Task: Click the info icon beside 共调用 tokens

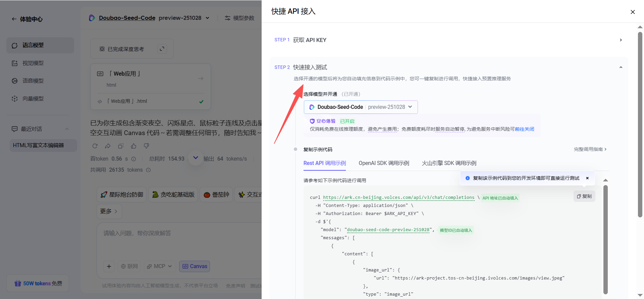Action: point(148,170)
